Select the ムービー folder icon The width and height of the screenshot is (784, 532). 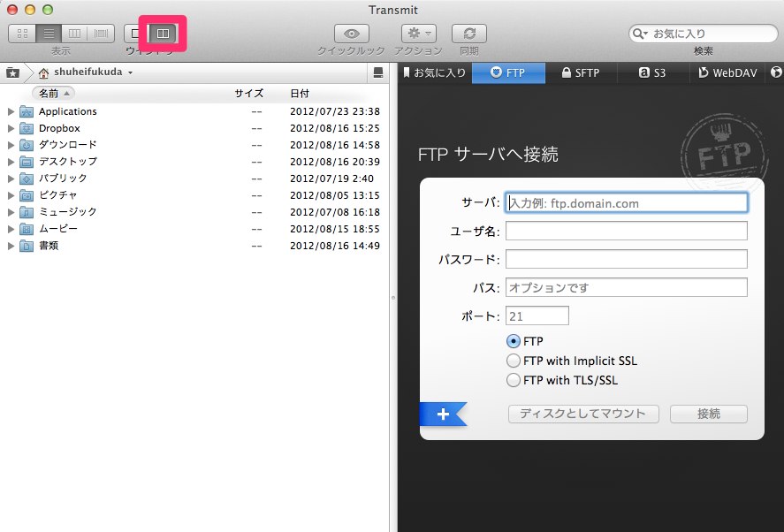tap(27, 229)
